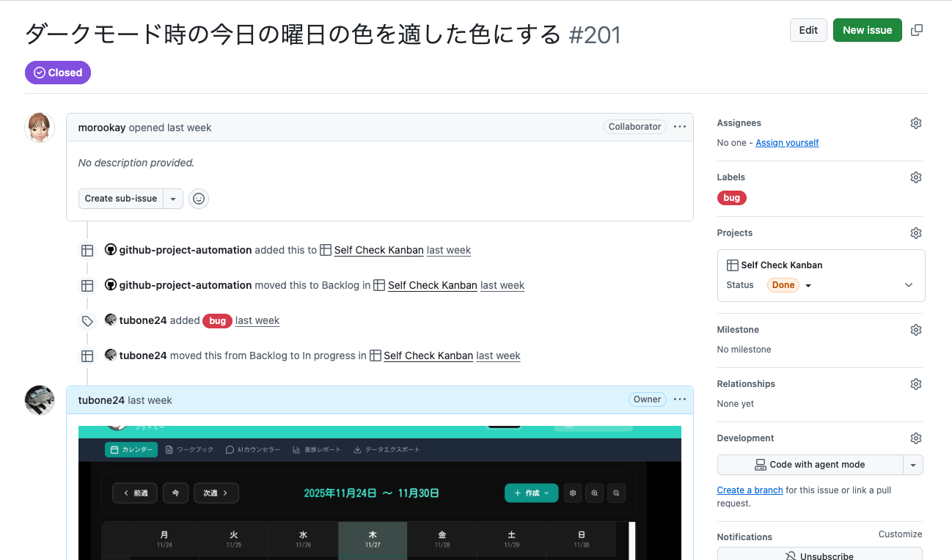952x560 pixels.
Task: Click the zoom-in magnifier in the calendar screenshot
Action: point(594,493)
